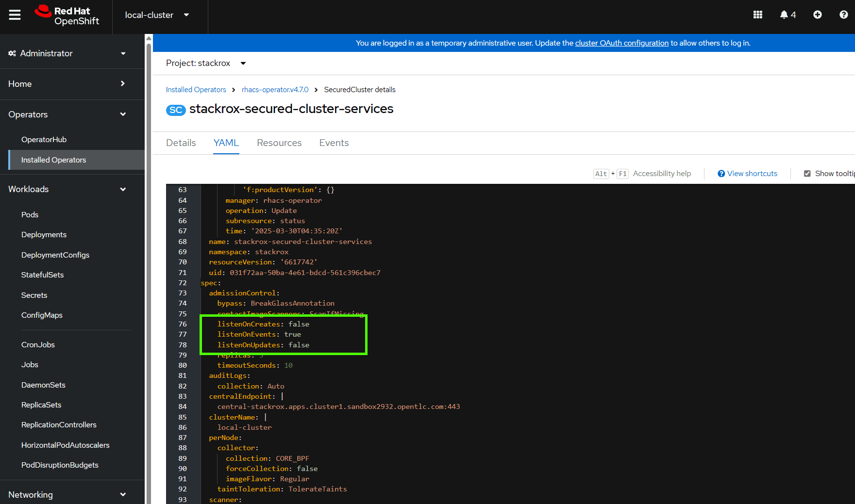
Task: Click the bypass: BreakGlassAnnotation line
Action: click(x=276, y=303)
